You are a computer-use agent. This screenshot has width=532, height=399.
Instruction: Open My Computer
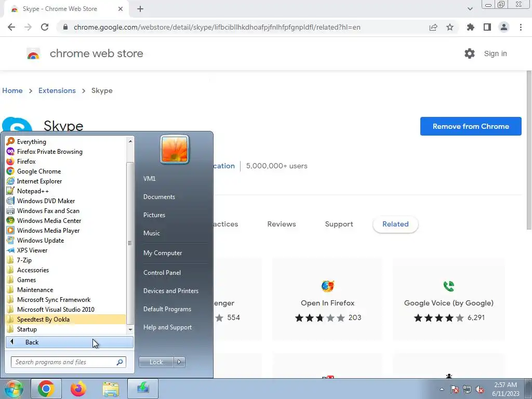point(163,253)
